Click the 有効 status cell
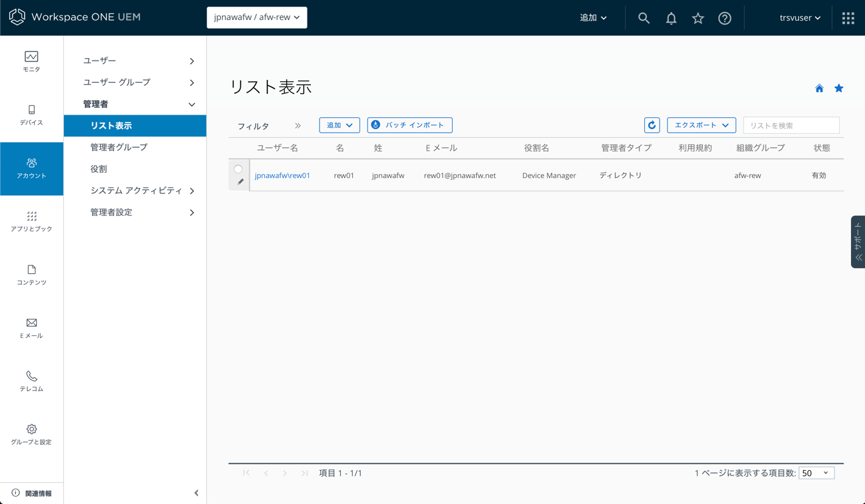The image size is (865, 504). tap(819, 175)
